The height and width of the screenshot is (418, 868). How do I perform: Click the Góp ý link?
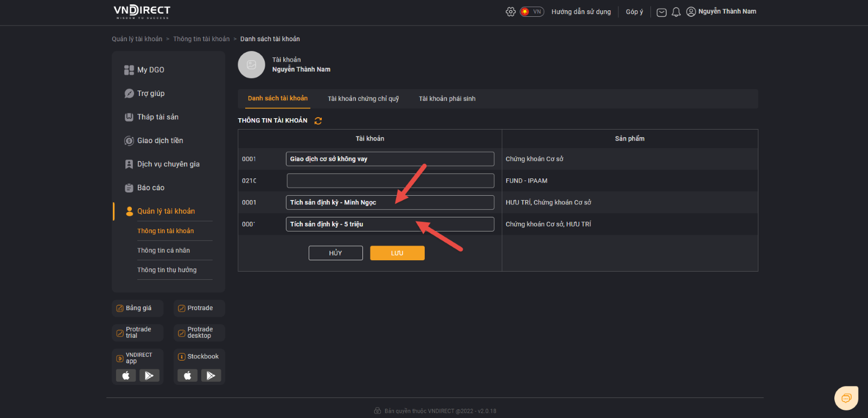coord(634,12)
